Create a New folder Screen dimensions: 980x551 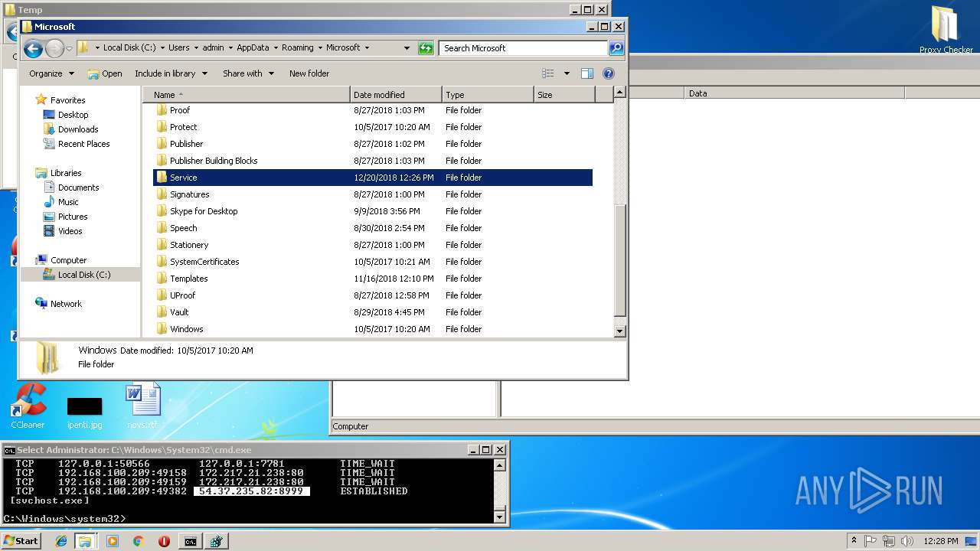click(x=309, y=73)
